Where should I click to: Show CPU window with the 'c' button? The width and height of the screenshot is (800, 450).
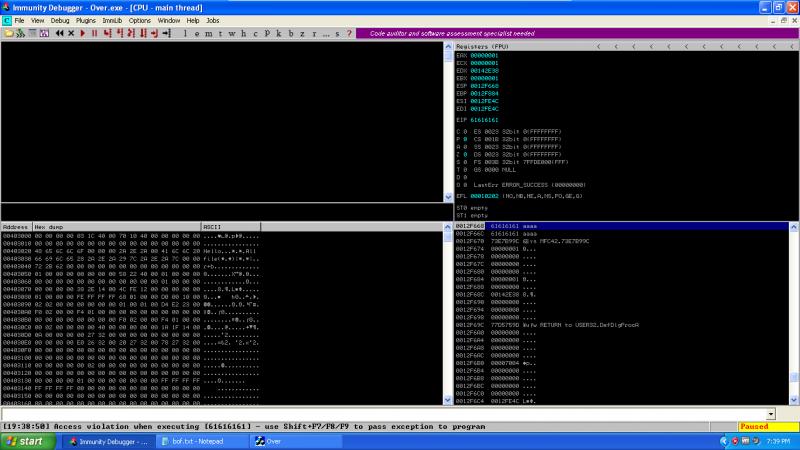[x=255, y=34]
